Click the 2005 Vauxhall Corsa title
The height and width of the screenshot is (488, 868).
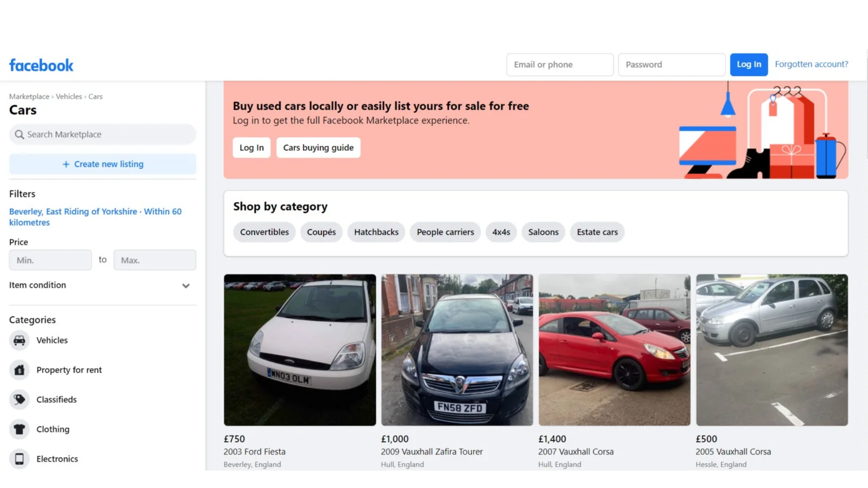[733, 452]
